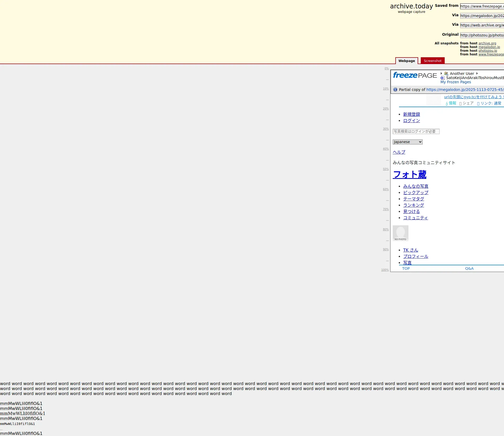Screen dimensions: 504x436
Task: Click the blue info icon beside Partial copy
Action: (x=395, y=90)
